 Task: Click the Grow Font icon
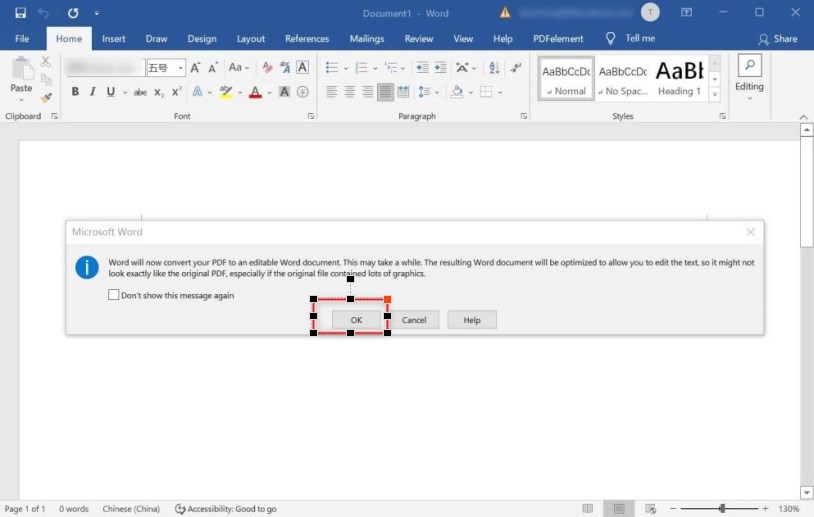pos(195,67)
